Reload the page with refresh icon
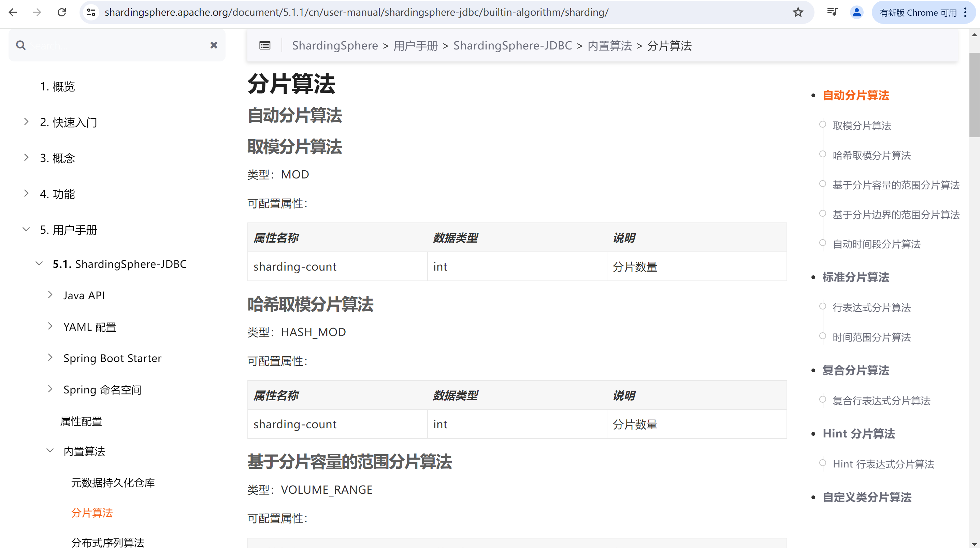 pyautogui.click(x=62, y=13)
